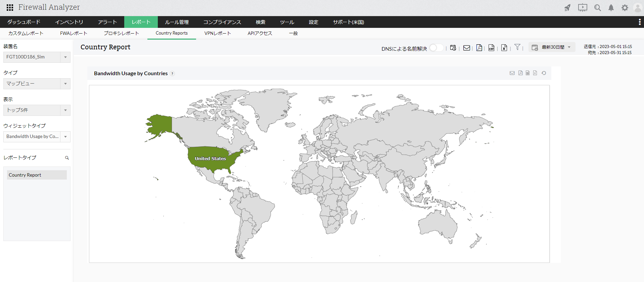Select the レポート main menu
Viewport: 644px width, 282px height.
[x=141, y=22]
